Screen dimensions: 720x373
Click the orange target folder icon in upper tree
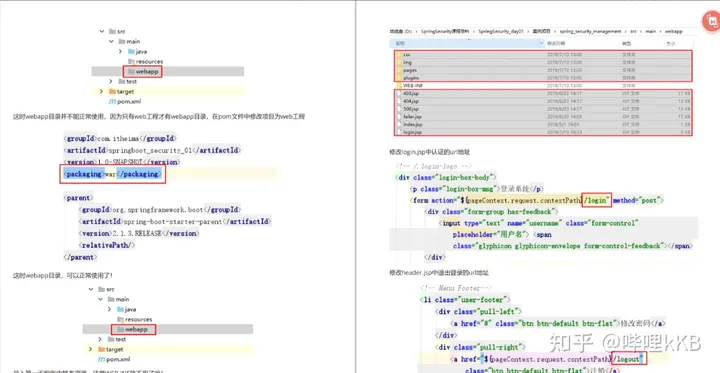[x=112, y=91]
